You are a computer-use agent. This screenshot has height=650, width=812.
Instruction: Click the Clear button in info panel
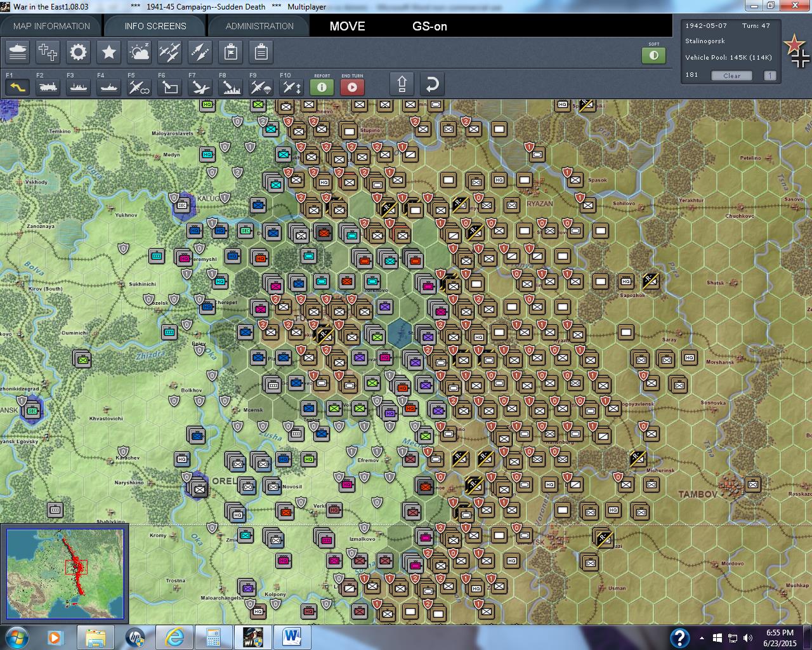(731, 76)
